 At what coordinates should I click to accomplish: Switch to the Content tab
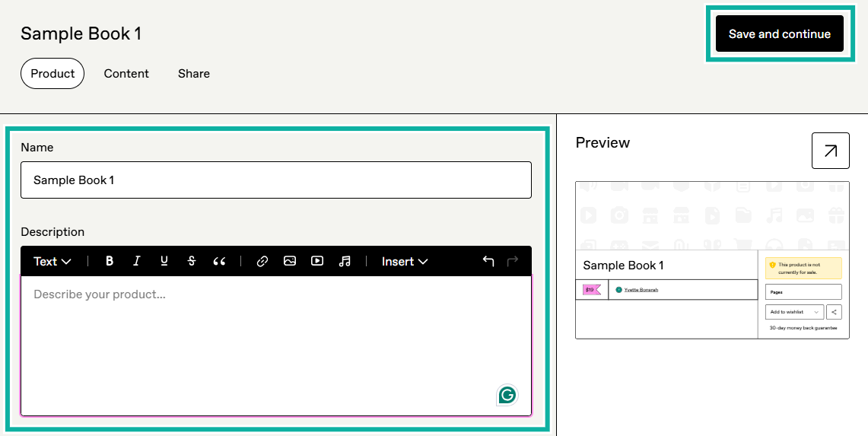126,74
